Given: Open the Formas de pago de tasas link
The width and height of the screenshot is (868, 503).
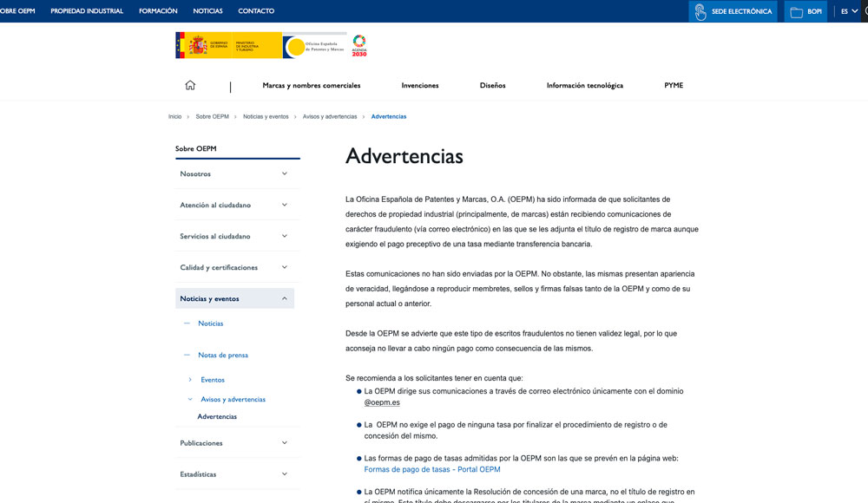Looking at the screenshot, I should click(431, 469).
